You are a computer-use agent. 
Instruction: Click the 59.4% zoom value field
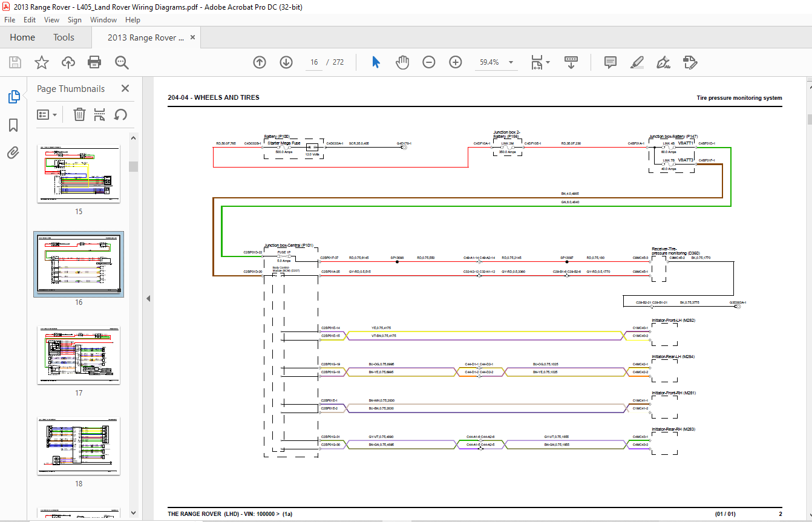click(489, 62)
